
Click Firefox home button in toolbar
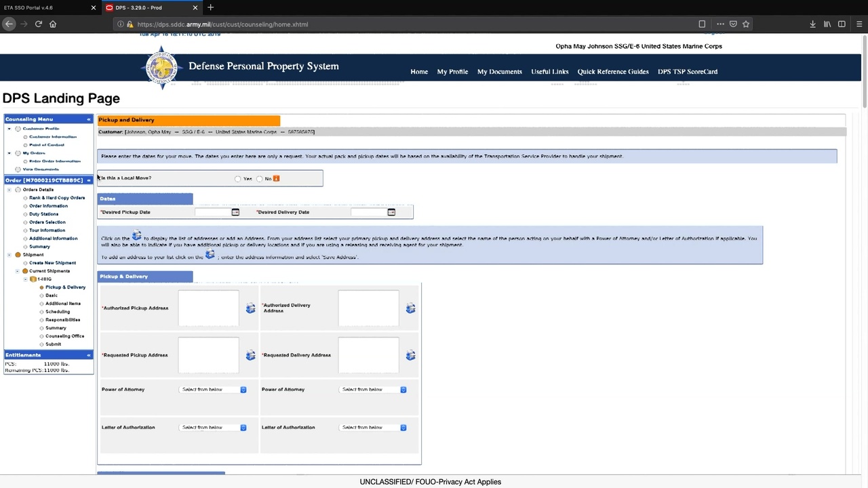pos(53,24)
